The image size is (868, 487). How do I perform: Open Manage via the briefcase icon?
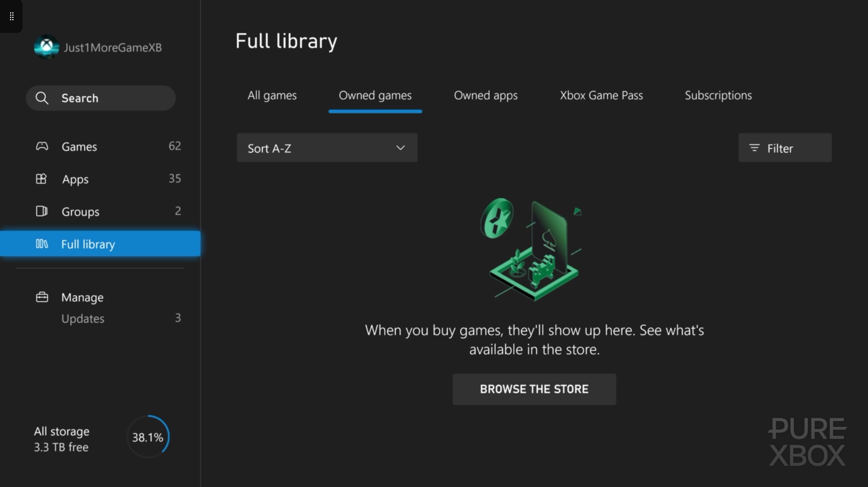pyautogui.click(x=41, y=297)
